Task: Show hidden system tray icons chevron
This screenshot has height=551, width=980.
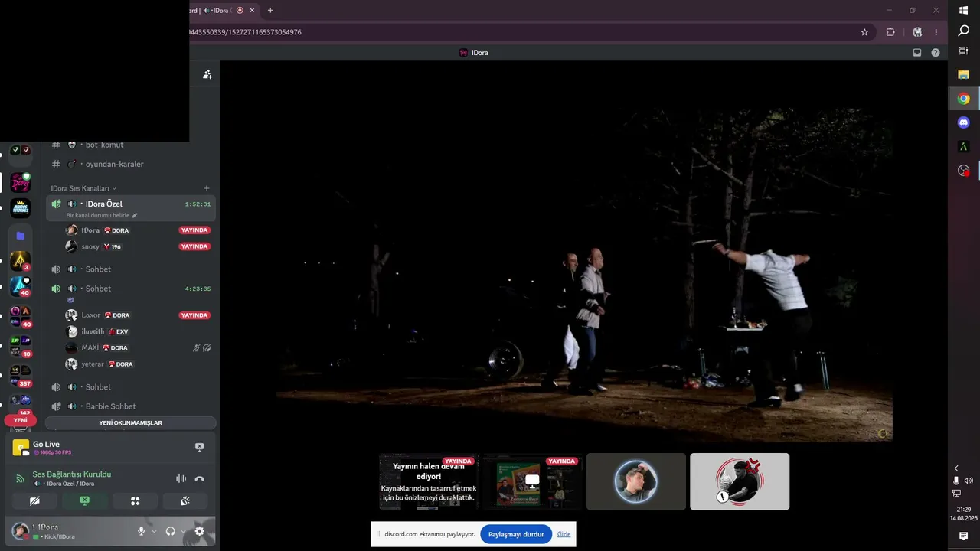Action: click(x=955, y=468)
